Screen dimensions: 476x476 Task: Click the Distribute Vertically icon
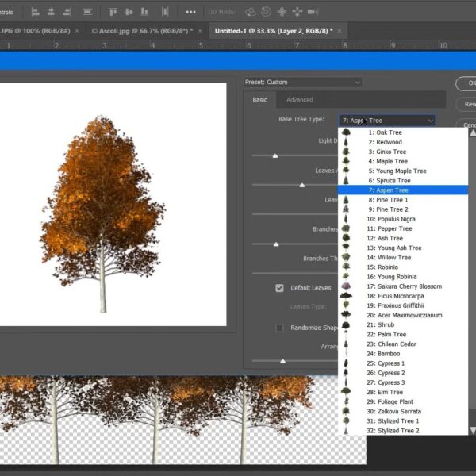point(87,12)
